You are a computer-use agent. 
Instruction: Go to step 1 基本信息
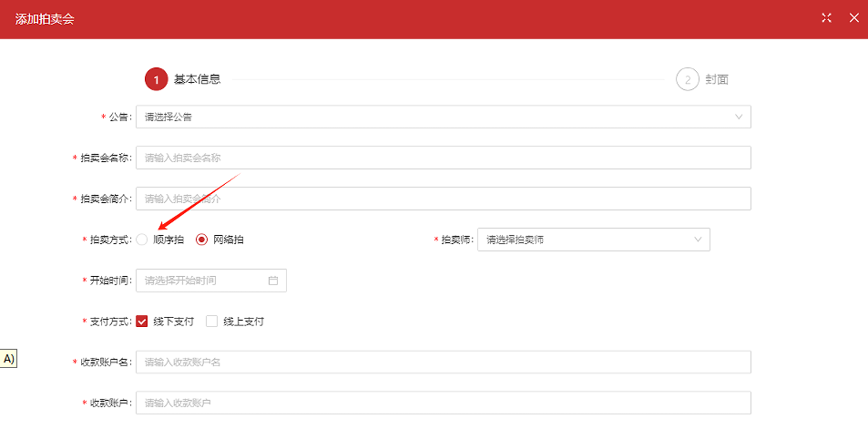tap(183, 79)
